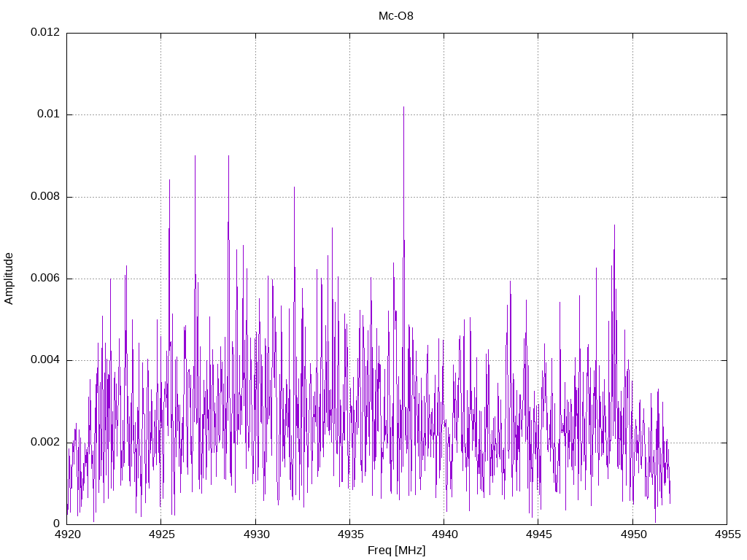This screenshot has width=747, height=560.
Task: Click the 0 y-axis tick label
Action: [57, 524]
